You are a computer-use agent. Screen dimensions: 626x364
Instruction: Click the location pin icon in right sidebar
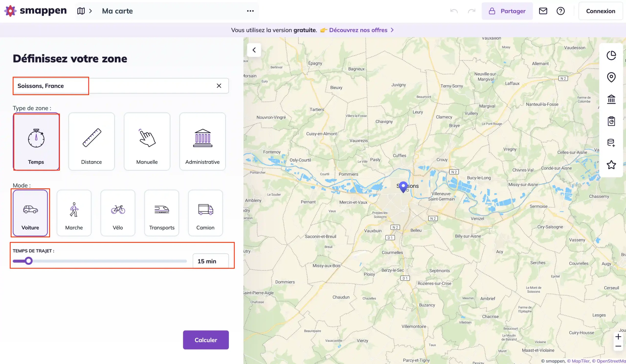[611, 77]
